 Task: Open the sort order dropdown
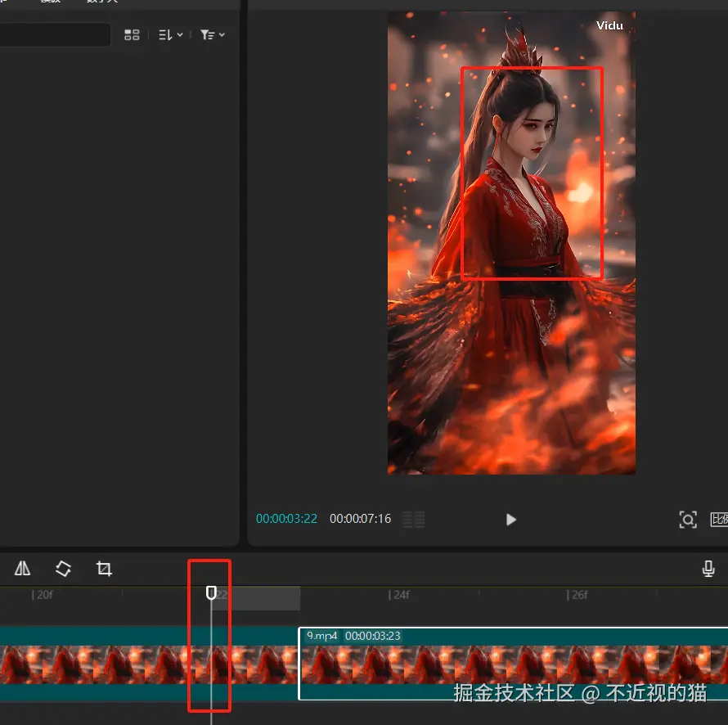tap(170, 35)
